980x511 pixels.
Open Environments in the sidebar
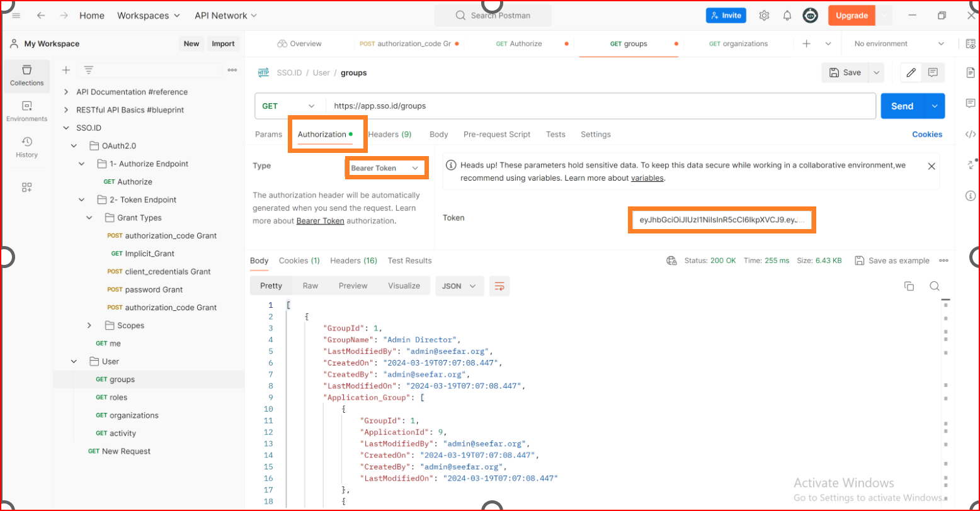[x=26, y=111]
